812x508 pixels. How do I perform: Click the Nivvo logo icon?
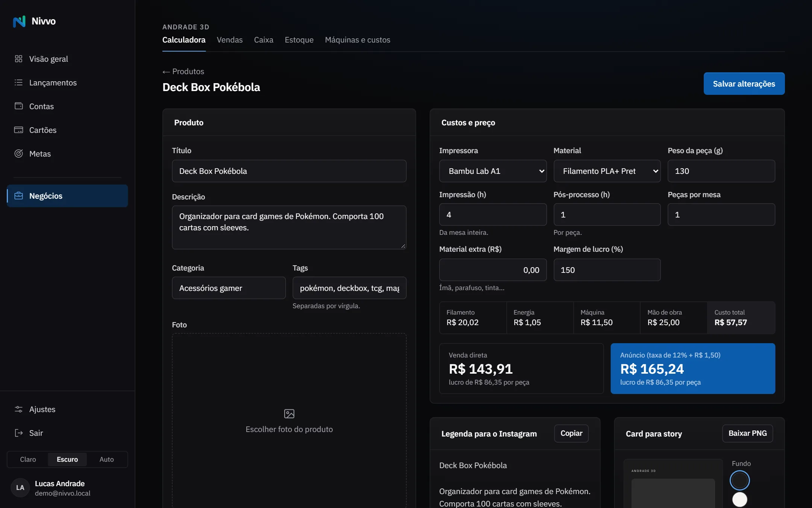pyautogui.click(x=19, y=21)
